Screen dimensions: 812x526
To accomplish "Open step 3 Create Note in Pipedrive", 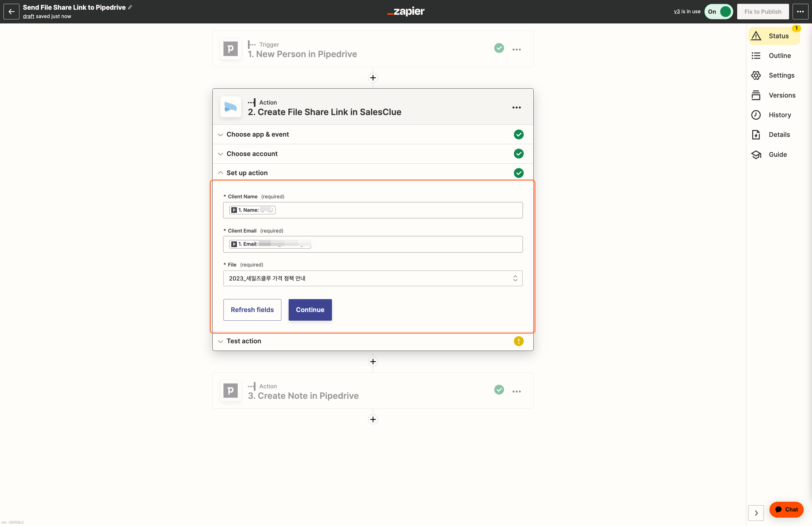I will click(373, 390).
